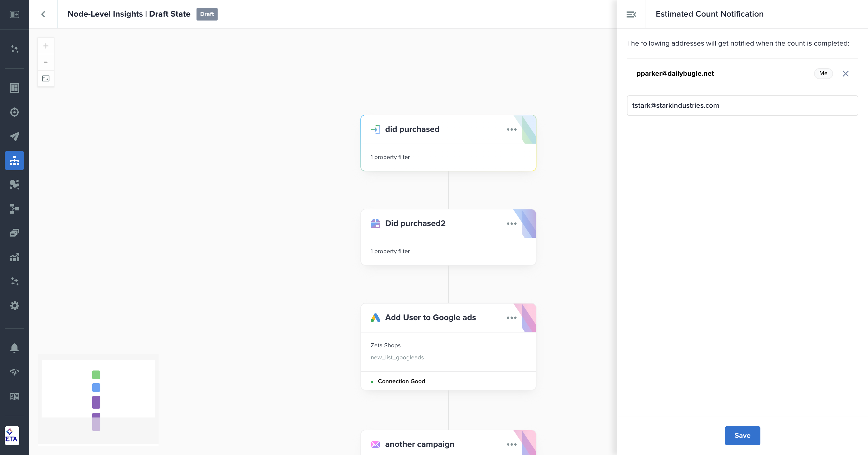Click the purple block in minimap

pos(96,402)
